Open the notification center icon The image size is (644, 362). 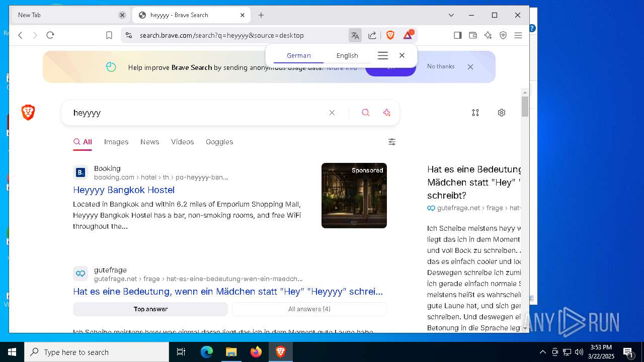628,352
